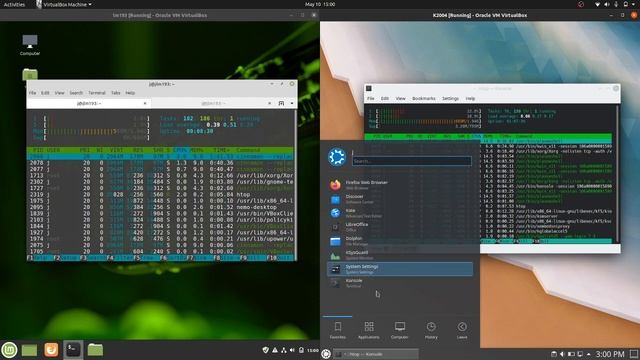Select the first terminal tab in Mint terminal

click(x=89, y=104)
